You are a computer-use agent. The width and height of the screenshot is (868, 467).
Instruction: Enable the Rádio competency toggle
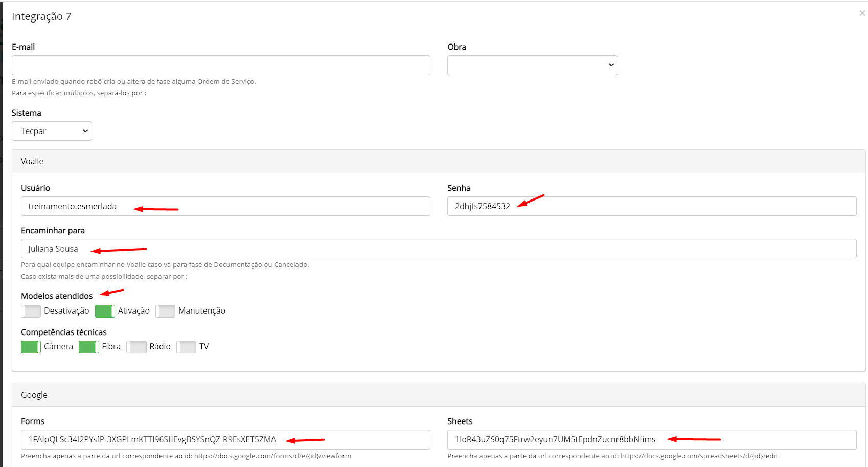pyautogui.click(x=136, y=347)
